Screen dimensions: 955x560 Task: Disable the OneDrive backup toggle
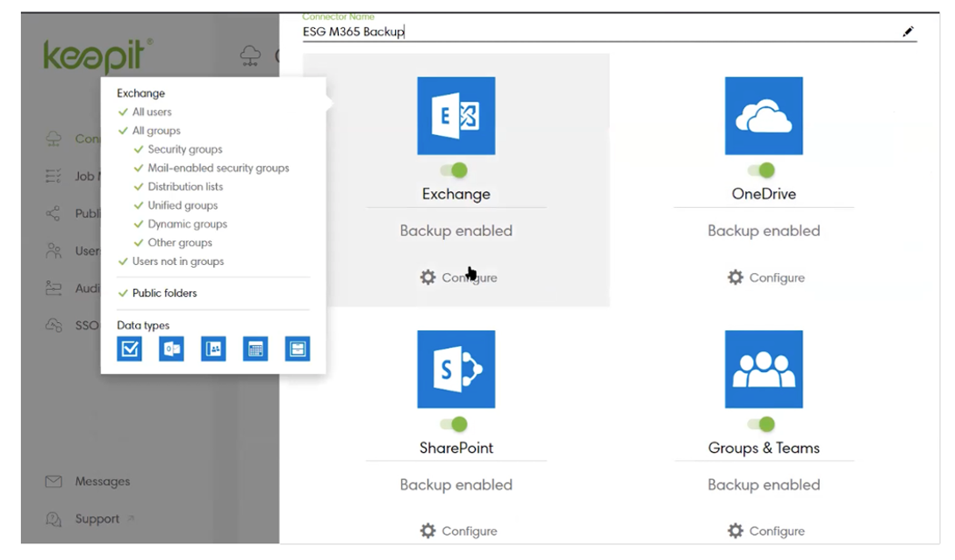click(x=762, y=170)
